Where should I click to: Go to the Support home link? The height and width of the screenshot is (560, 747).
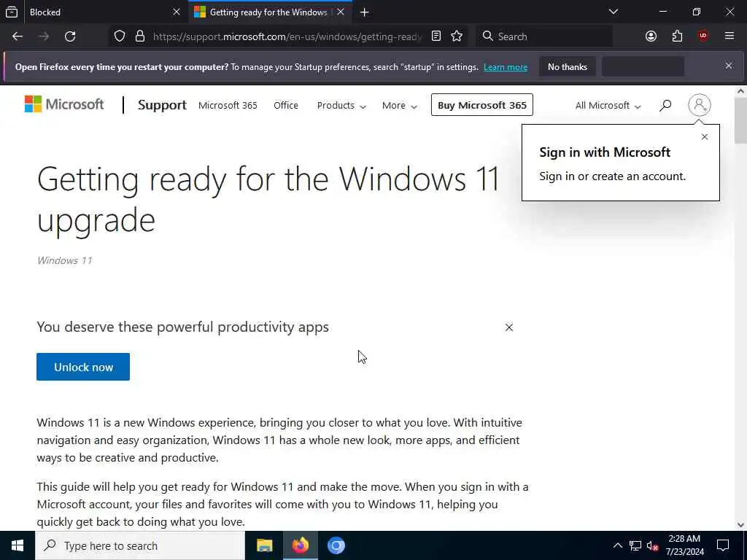click(x=162, y=105)
